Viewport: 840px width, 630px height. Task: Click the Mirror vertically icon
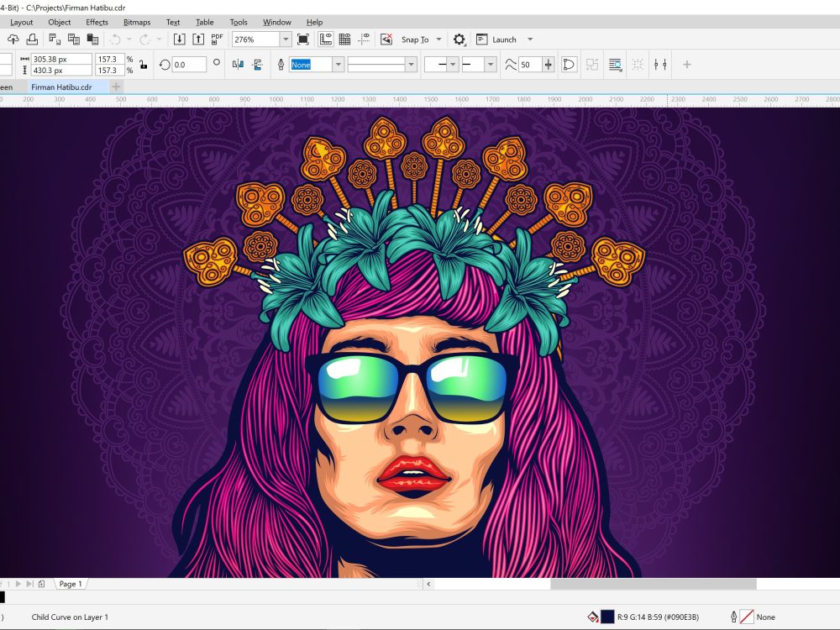click(x=258, y=65)
